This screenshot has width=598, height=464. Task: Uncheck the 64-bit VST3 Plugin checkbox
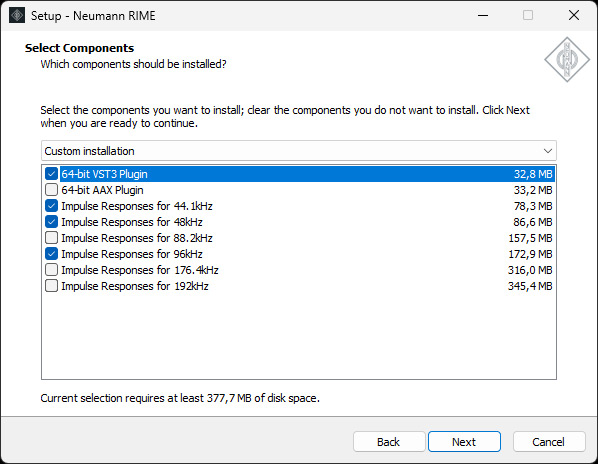(51, 174)
